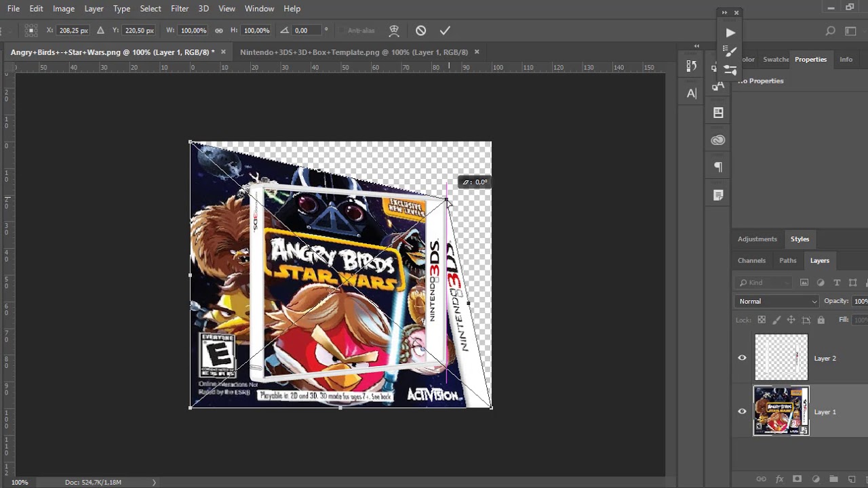Toggle lock position move icon

pos(791,320)
